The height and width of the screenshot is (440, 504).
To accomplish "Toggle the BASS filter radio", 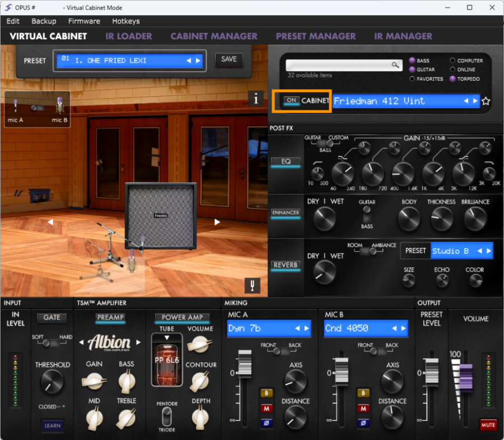I will click(412, 61).
